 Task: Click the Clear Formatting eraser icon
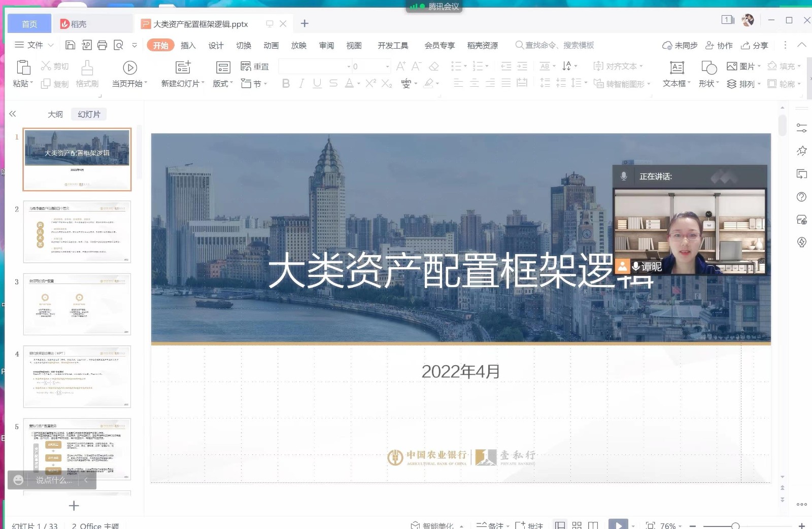click(434, 66)
